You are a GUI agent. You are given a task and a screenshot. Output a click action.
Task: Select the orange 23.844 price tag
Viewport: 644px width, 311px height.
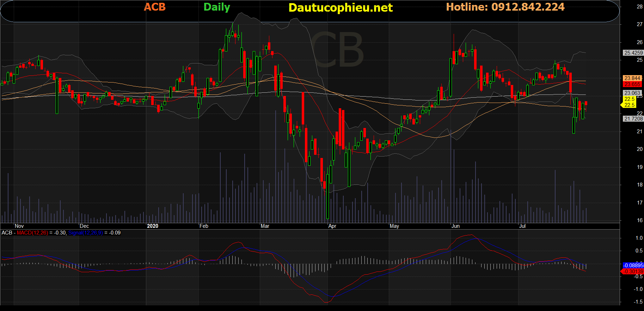632,78
